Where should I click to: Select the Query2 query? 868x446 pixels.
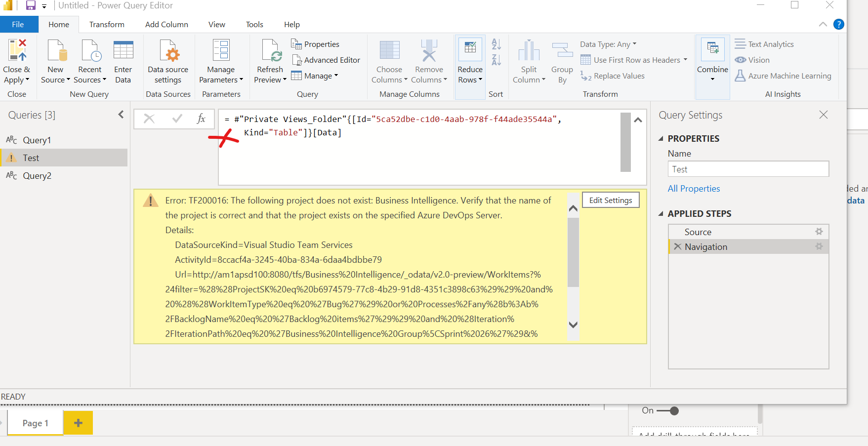64,176
